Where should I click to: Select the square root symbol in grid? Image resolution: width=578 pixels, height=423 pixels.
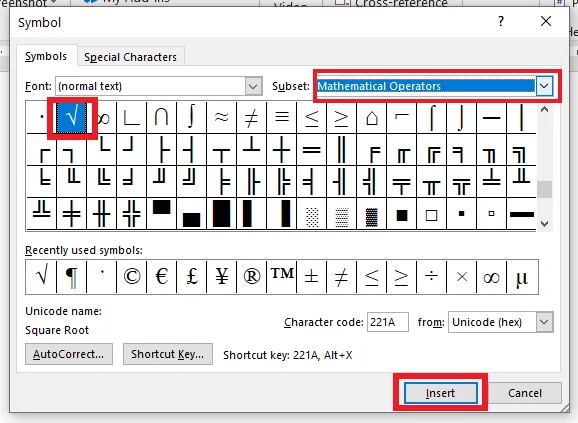click(72, 118)
